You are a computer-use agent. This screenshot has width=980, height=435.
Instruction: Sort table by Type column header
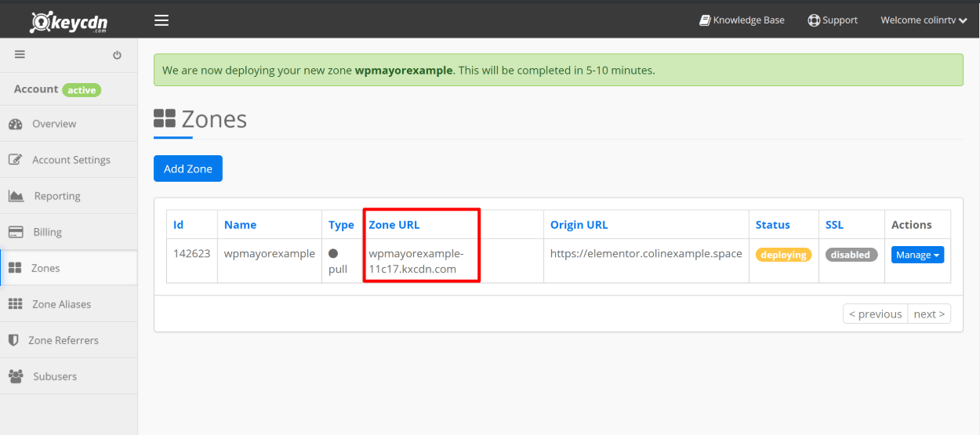pyautogui.click(x=341, y=224)
